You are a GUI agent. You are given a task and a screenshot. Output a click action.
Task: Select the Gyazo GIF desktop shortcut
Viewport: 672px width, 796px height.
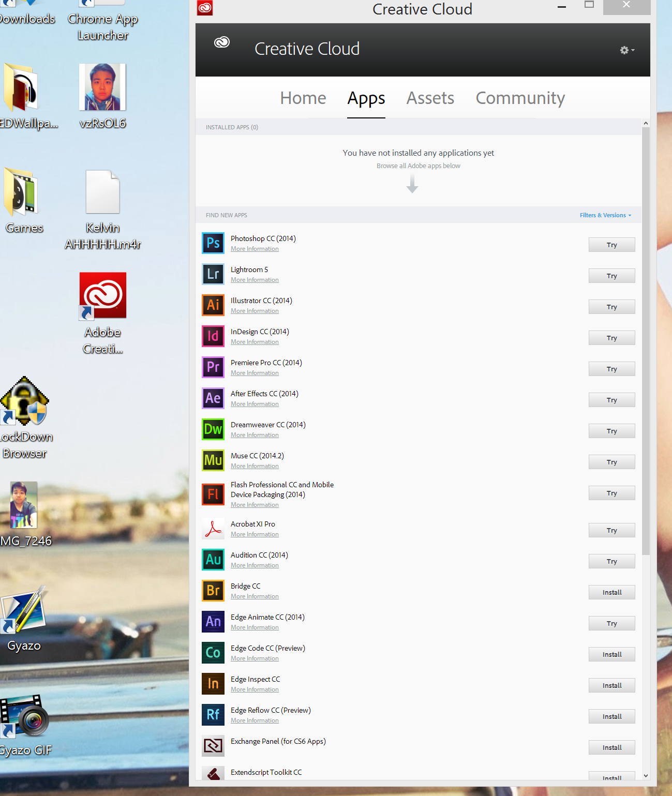coord(25,725)
